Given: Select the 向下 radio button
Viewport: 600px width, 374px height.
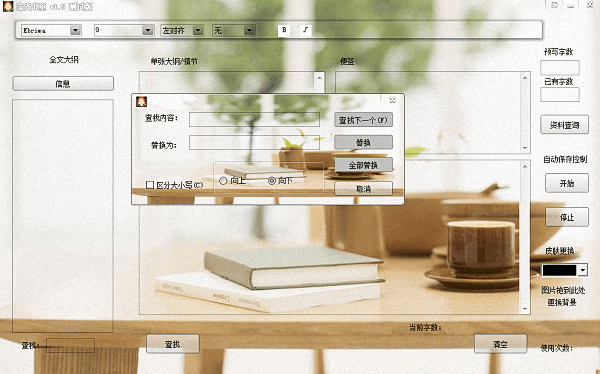Looking at the screenshot, I should click(x=272, y=180).
